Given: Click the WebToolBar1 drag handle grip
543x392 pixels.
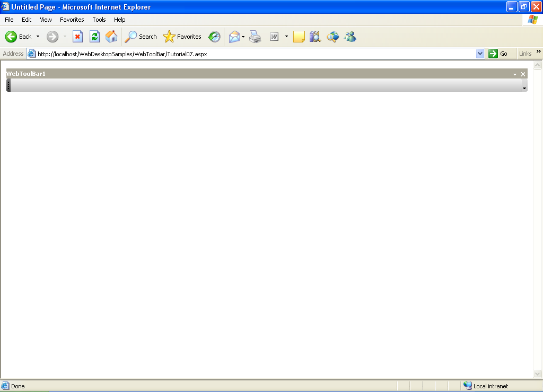Looking at the screenshot, I should coord(8,85).
